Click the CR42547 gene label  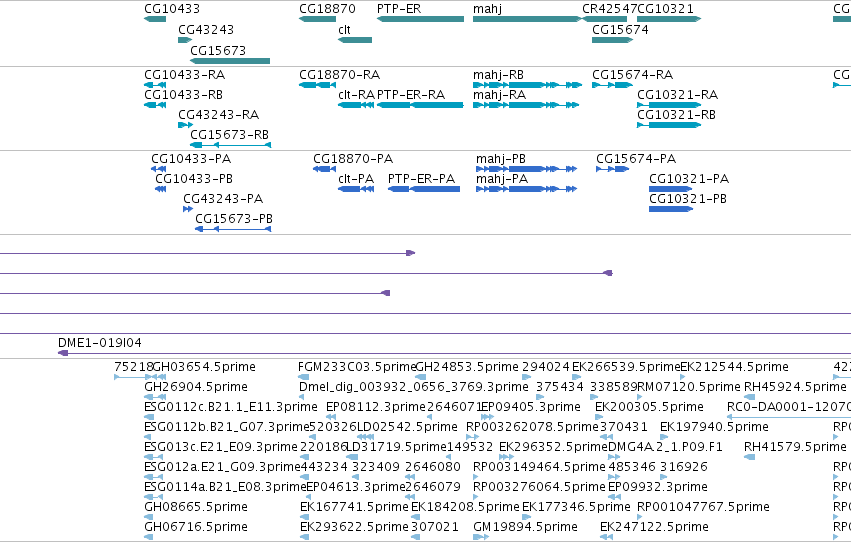click(x=609, y=9)
